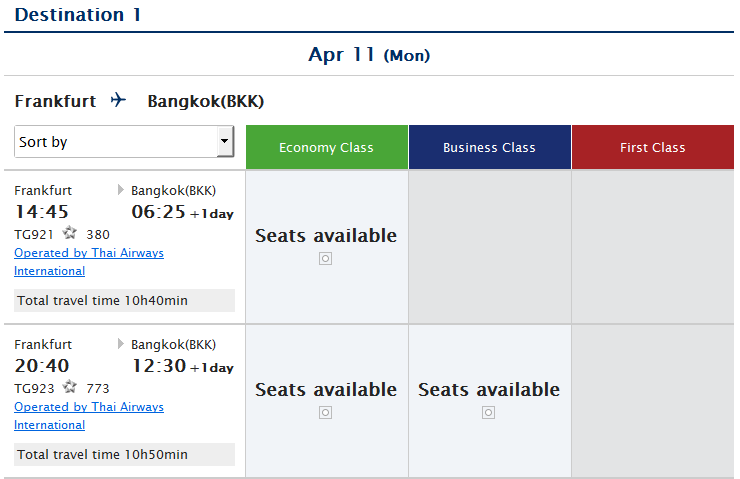Select Economy seat radio for flight TG921

326,258
